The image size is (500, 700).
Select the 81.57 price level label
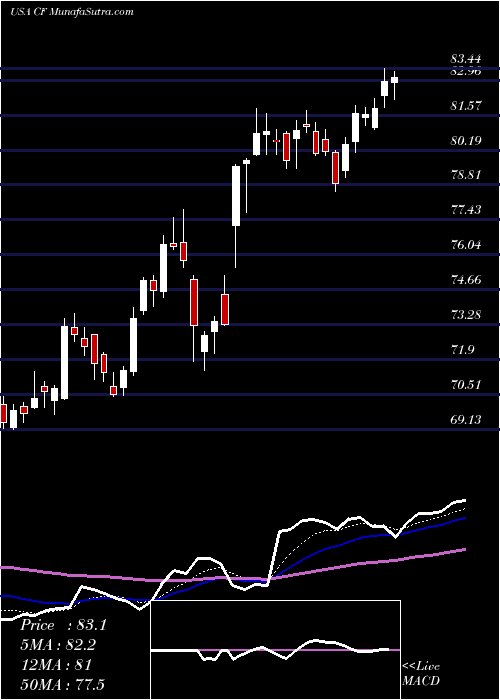pyautogui.click(x=467, y=105)
